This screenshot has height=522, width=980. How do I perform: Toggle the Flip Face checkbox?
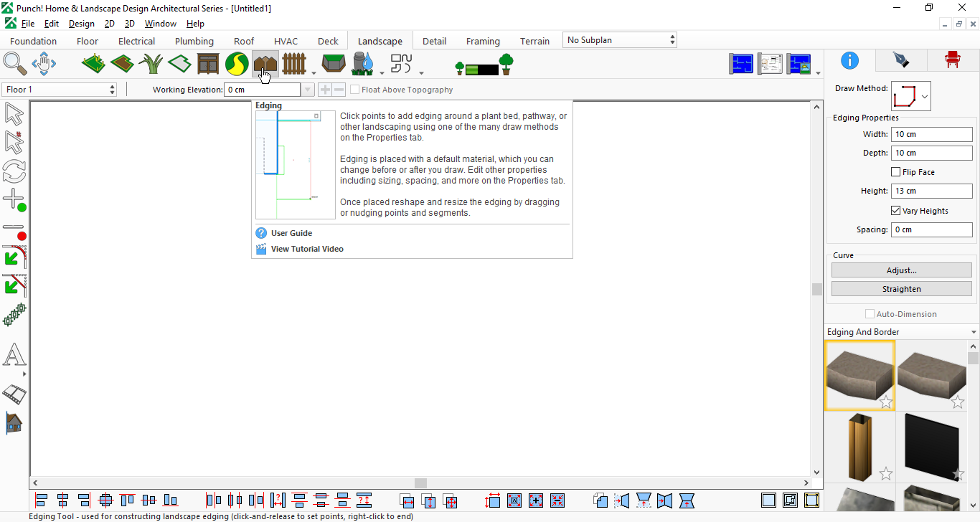coord(895,172)
